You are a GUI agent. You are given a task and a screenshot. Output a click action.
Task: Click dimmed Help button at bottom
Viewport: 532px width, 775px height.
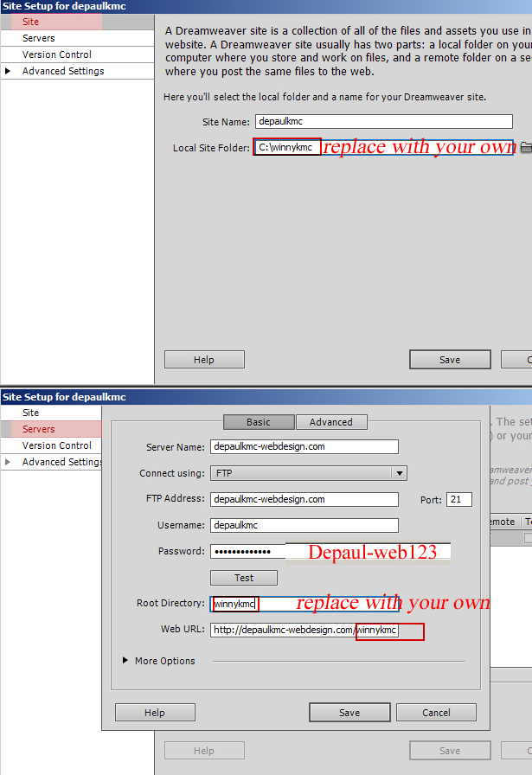[204, 751]
